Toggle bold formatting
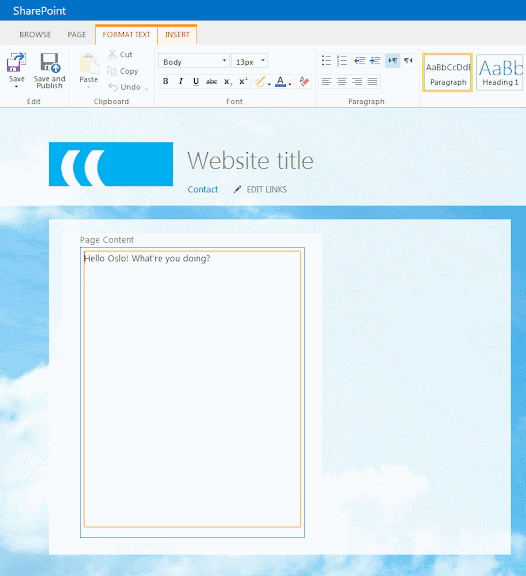 click(x=166, y=81)
